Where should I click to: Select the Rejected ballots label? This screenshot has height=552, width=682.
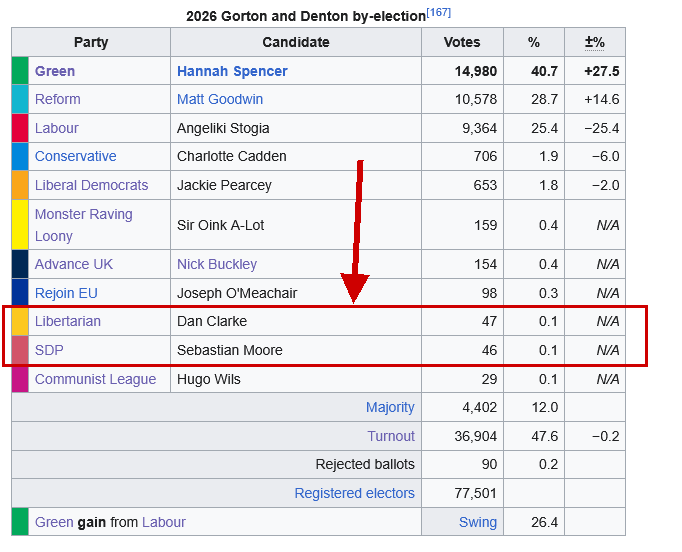pos(365,464)
